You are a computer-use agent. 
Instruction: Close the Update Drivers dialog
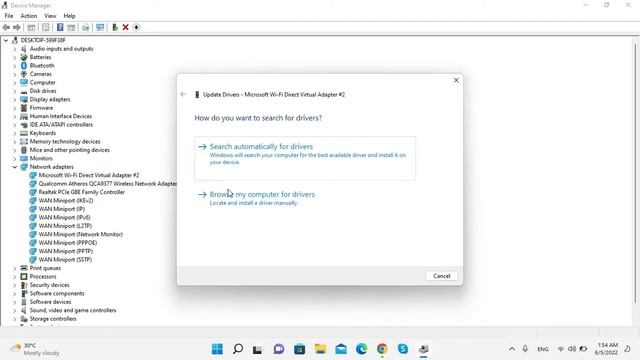tap(456, 80)
